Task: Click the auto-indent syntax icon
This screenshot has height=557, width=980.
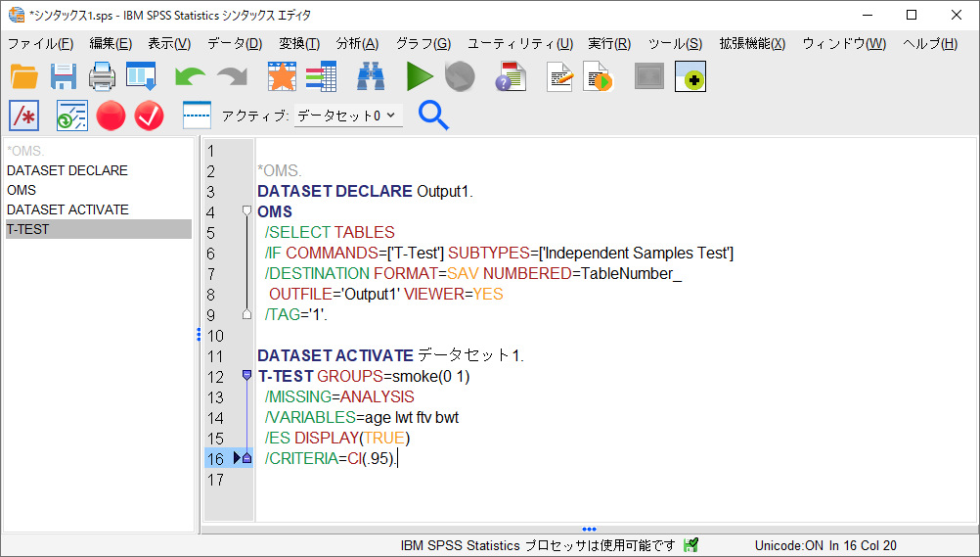Action: pos(71,116)
